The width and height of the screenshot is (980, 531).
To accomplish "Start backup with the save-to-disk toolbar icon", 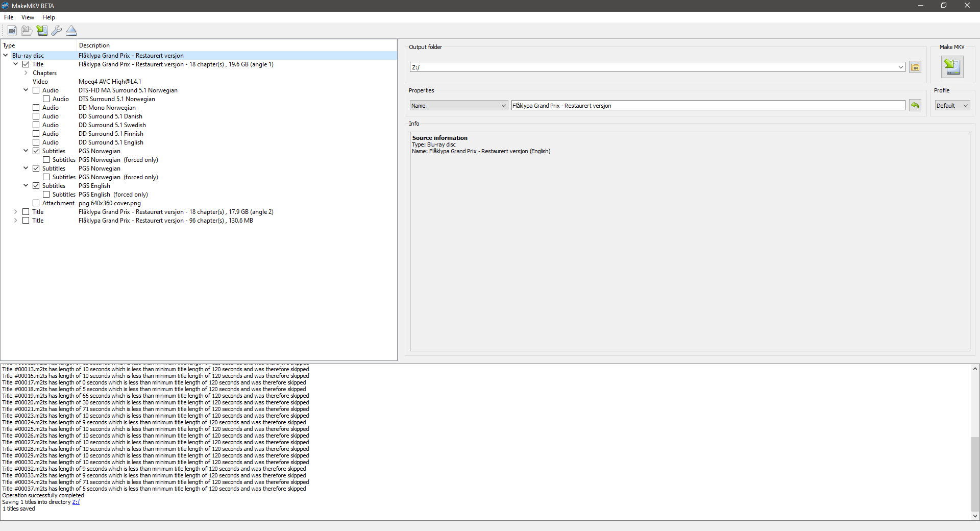I will click(42, 31).
